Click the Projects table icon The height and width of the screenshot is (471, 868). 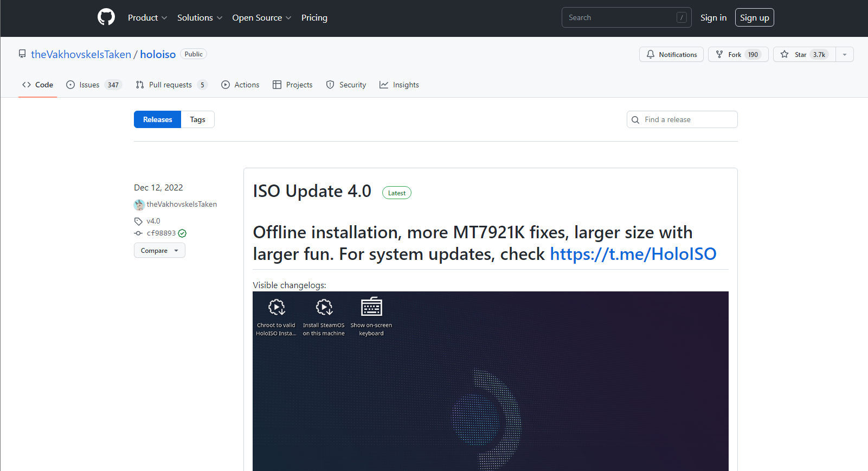pyautogui.click(x=277, y=85)
